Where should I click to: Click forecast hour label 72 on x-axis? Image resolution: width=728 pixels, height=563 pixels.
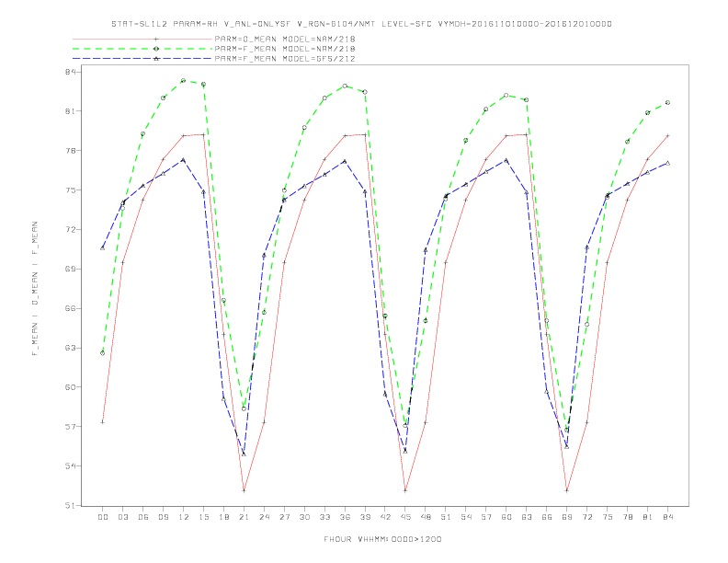tap(587, 517)
